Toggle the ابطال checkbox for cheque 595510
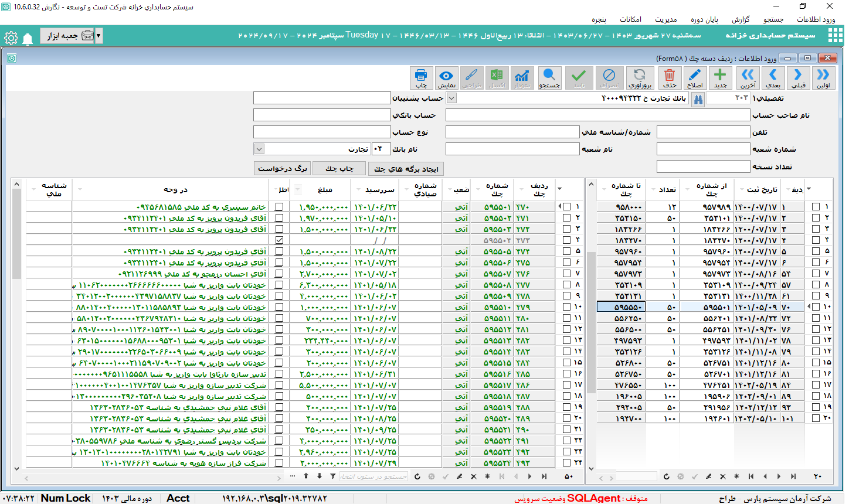The height and width of the screenshot is (504, 849). click(279, 307)
